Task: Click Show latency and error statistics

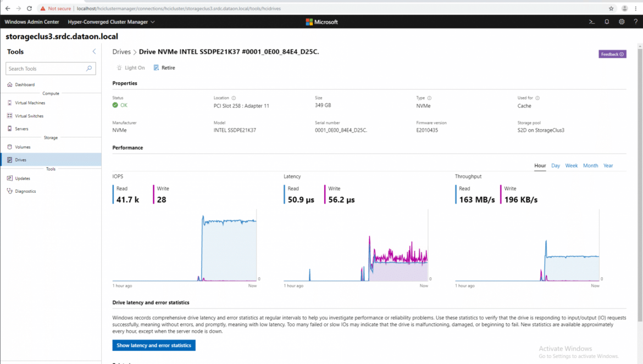Action: point(154,345)
